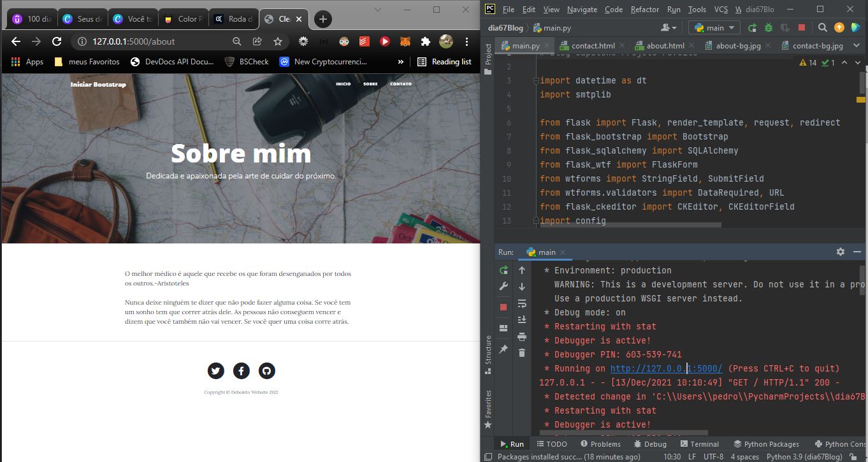Screen dimensions: 868x462
Task: Toggle scroll to end in Run console
Action: [522, 319]
